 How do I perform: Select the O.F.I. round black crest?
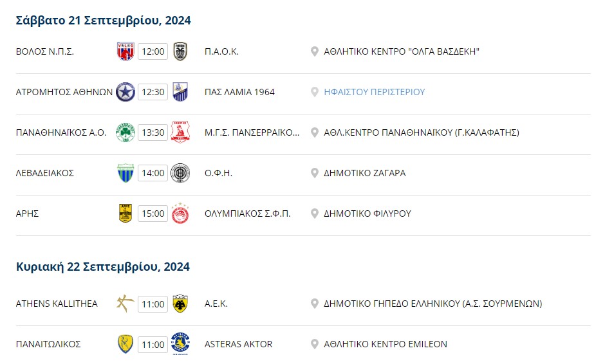coord(180,173)
